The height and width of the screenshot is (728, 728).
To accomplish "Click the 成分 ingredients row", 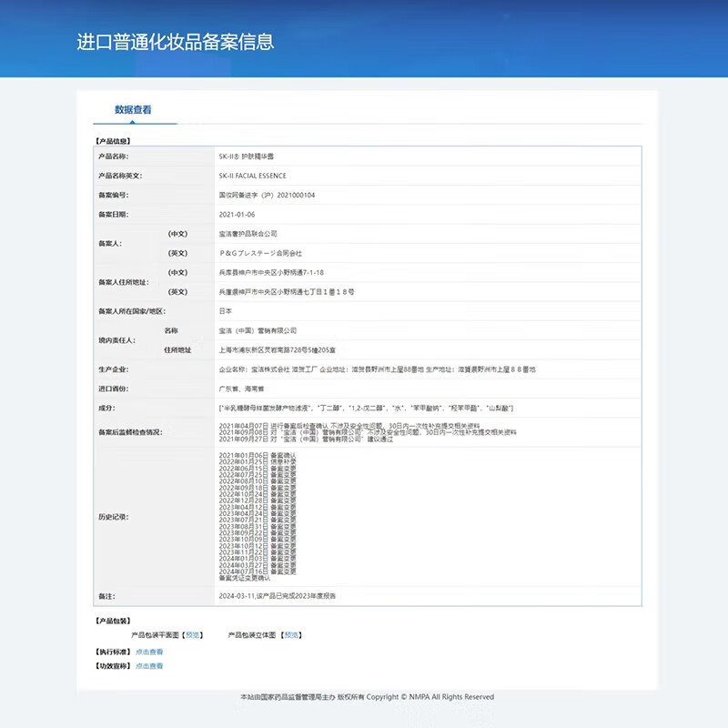I will pyautogui.click(x=364, y=409).
